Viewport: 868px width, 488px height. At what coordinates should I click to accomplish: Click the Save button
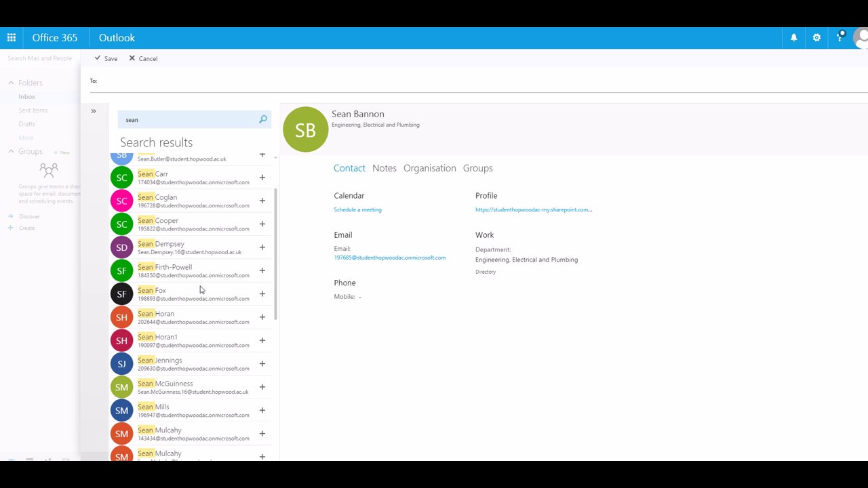point(106,58)
